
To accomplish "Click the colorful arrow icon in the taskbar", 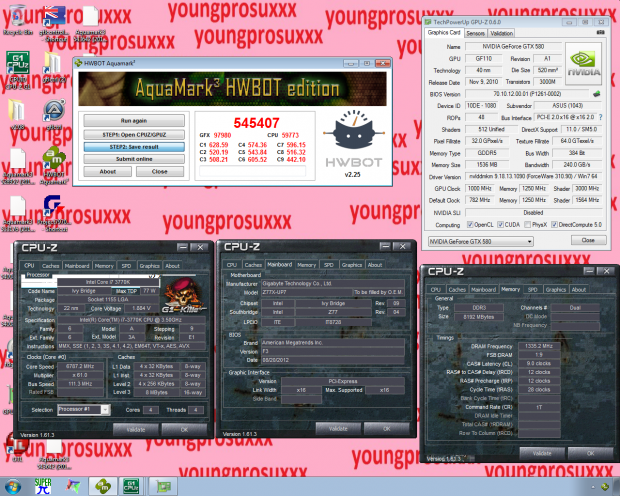I will pyautogui.click(x=73, y=487).
